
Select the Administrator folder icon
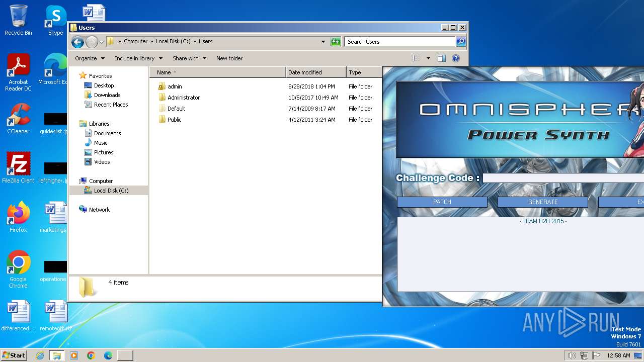(162, 98)
